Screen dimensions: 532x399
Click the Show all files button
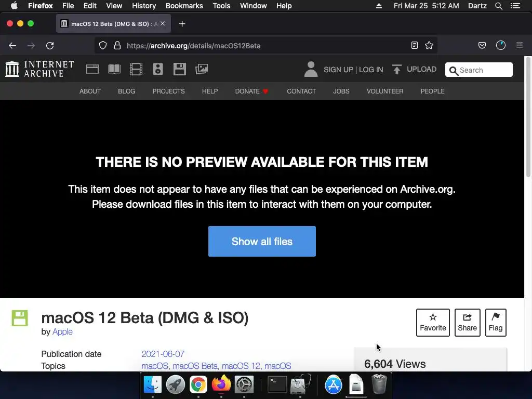[x=262, y=241]
